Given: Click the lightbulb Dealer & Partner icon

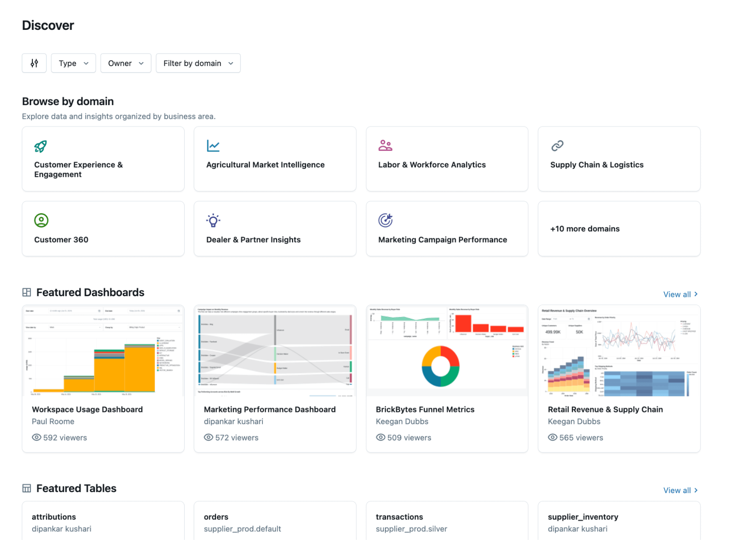Looking at the screenshot, I should (213, 220).
